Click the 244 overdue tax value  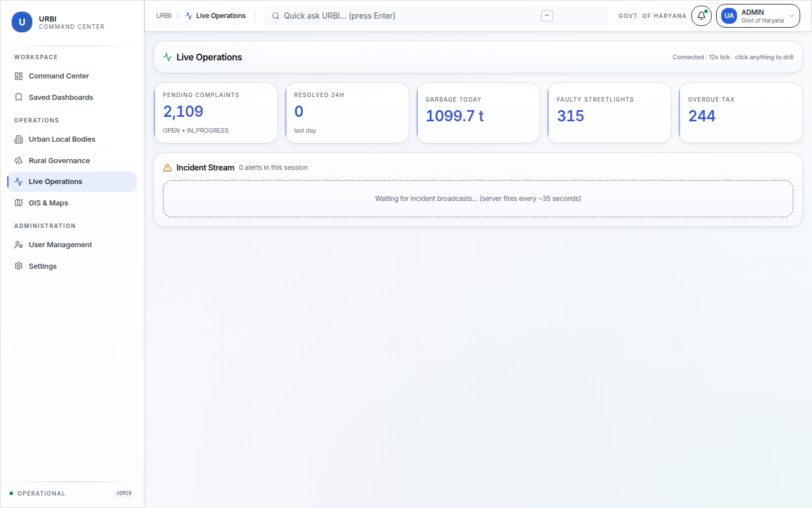tap(702, 116)
